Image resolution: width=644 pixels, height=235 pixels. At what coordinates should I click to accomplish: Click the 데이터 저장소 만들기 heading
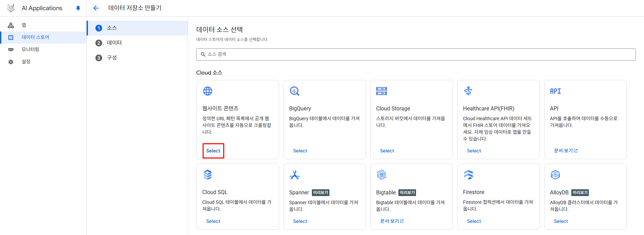click(x=135, y=8)
